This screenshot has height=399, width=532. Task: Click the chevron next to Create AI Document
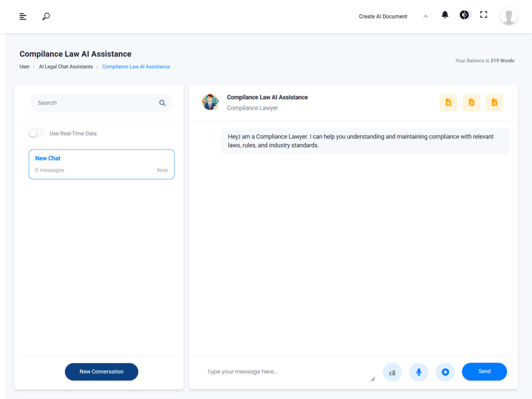tap(426, 16)
